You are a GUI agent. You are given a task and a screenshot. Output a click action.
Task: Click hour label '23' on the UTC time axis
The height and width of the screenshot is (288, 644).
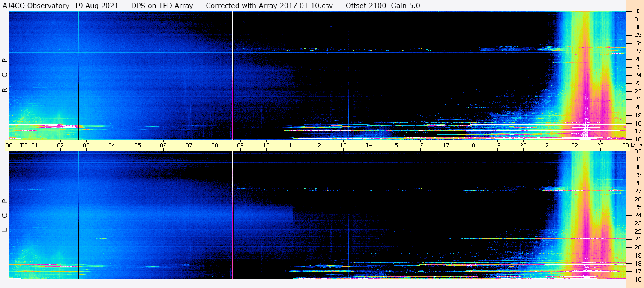point(600,145)
